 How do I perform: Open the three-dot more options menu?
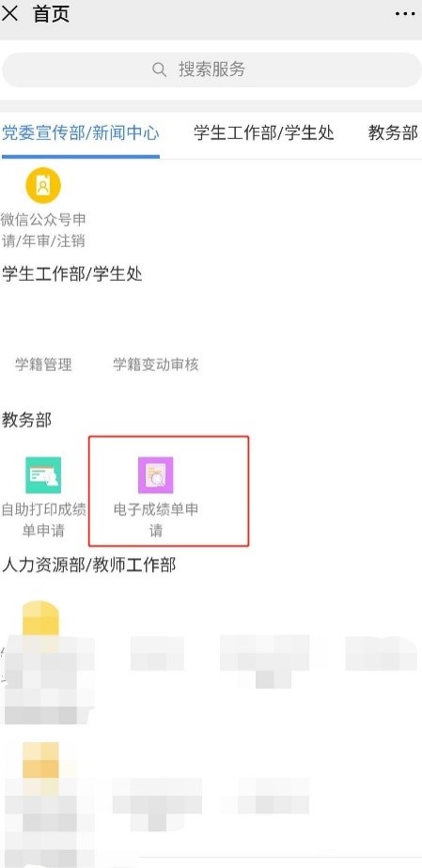[x=405, y=14]
